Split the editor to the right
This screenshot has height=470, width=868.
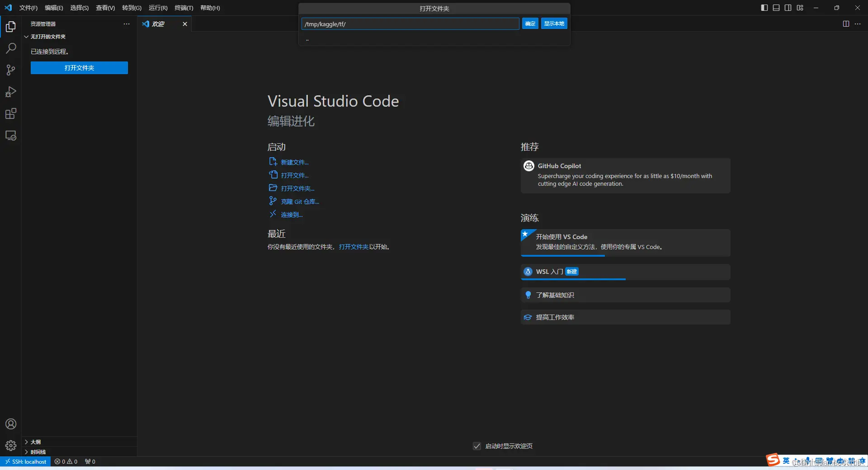[846, 24]
